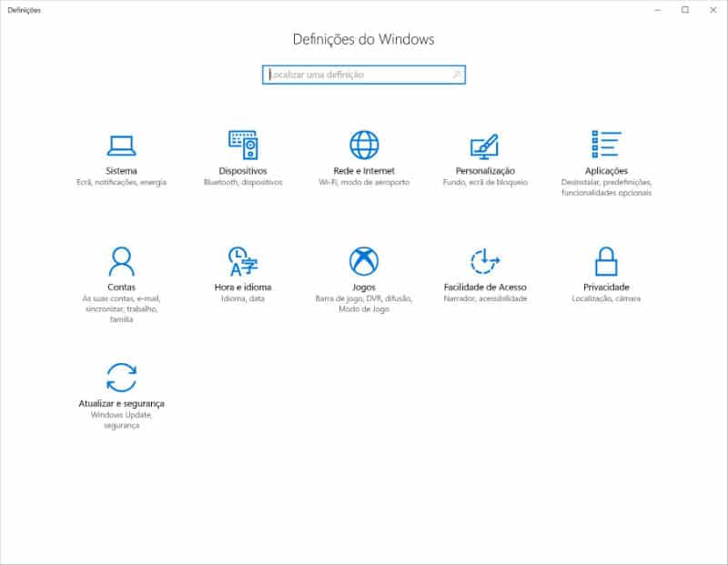The width and height of the screenshot is (728, 565).
Task: Open the Atualizar e segurança refresh arrows icon
Action: click(x=122, y=378)
